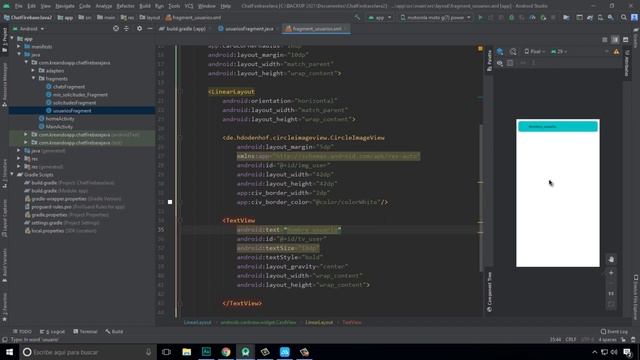Click the design surface layers icon
The image size is (640, 360).
[500, 51]
